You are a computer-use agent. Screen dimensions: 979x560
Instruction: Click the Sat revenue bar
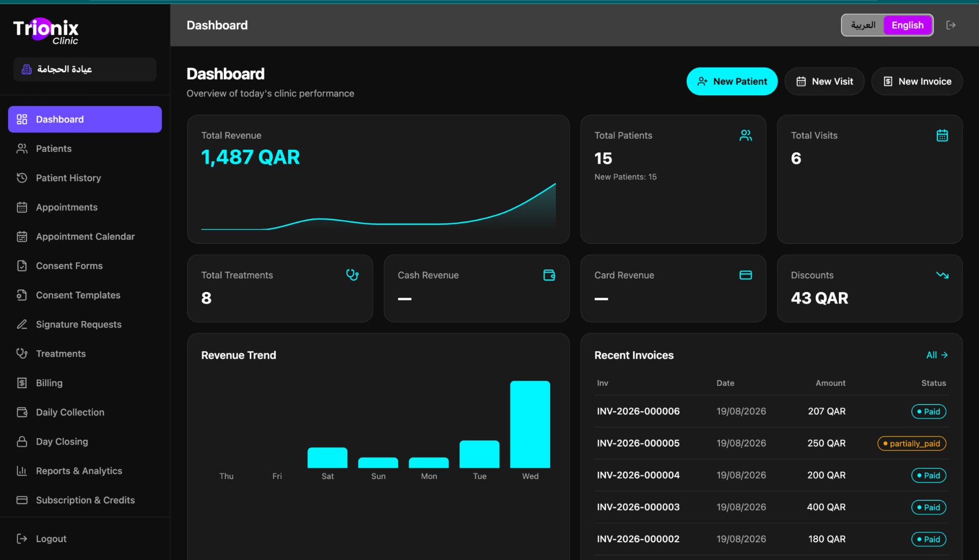coord(327,458)
